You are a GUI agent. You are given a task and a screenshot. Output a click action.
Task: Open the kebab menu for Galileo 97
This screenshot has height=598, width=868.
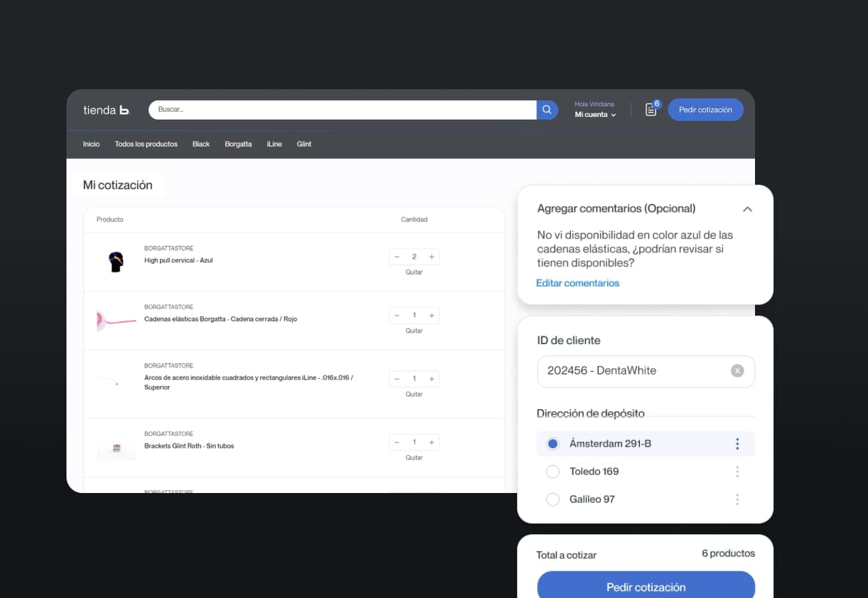coord(737,499)
